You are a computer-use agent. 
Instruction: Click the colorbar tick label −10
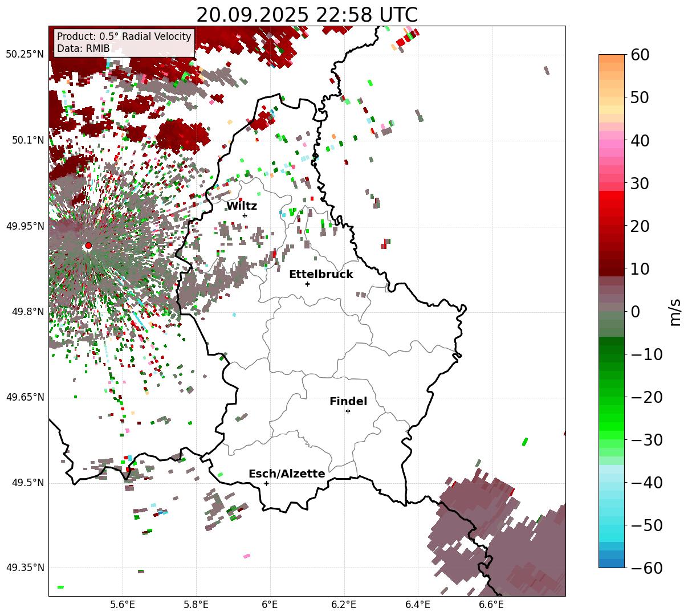(646, 354)
